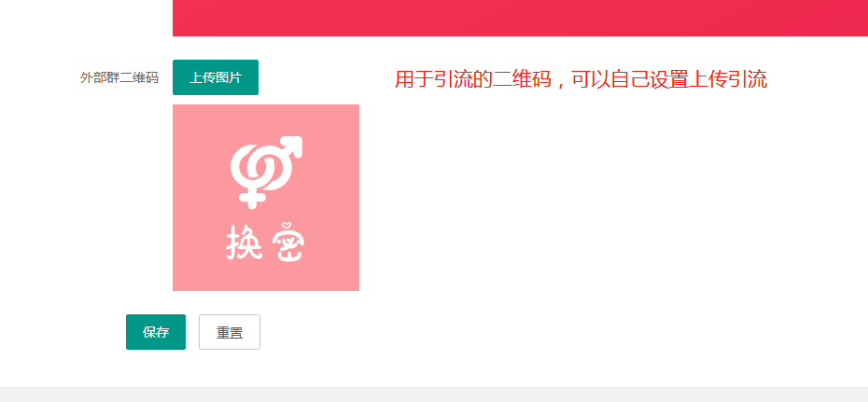Click the 引流 characters ending the red note

pos(748,79)
